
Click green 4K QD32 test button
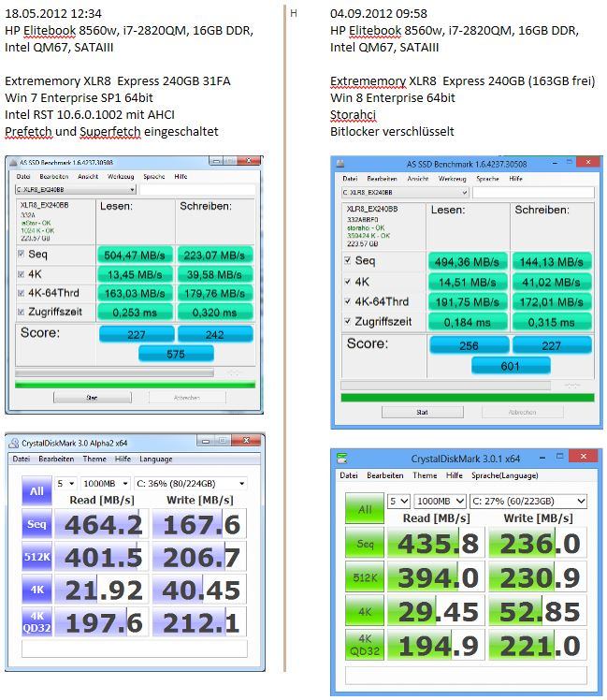pyautogui.click(x=365, y=645)
